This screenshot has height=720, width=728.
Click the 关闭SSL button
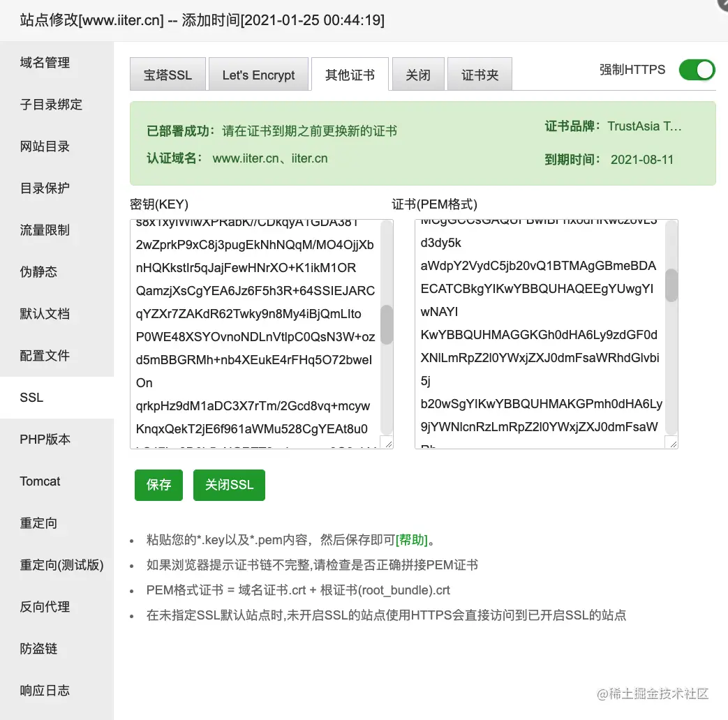pyautogui.click(x=229, y=485)
